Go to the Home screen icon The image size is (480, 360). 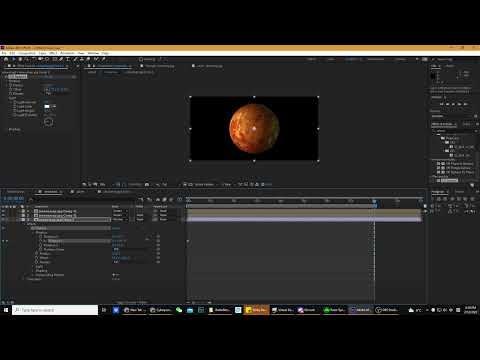(x=6, y=59)
